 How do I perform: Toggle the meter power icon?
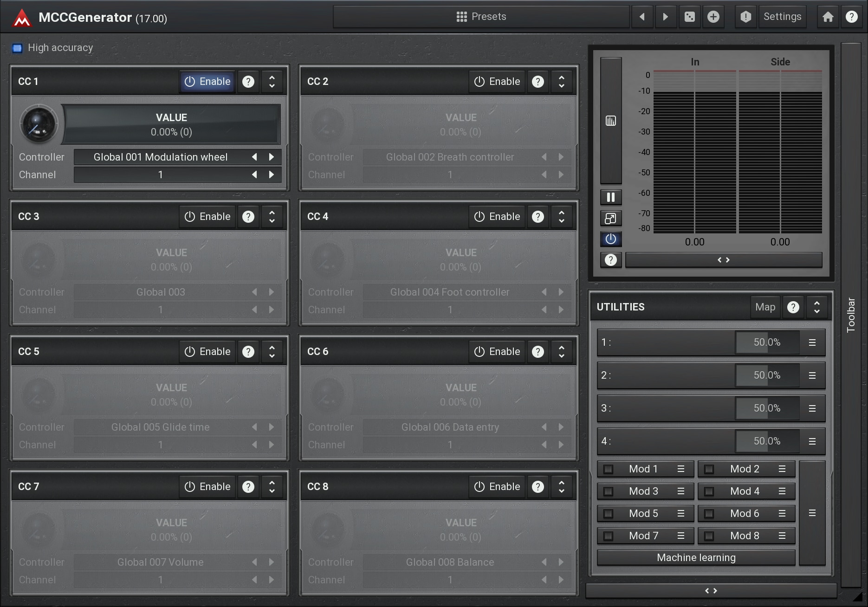point(611,239)
